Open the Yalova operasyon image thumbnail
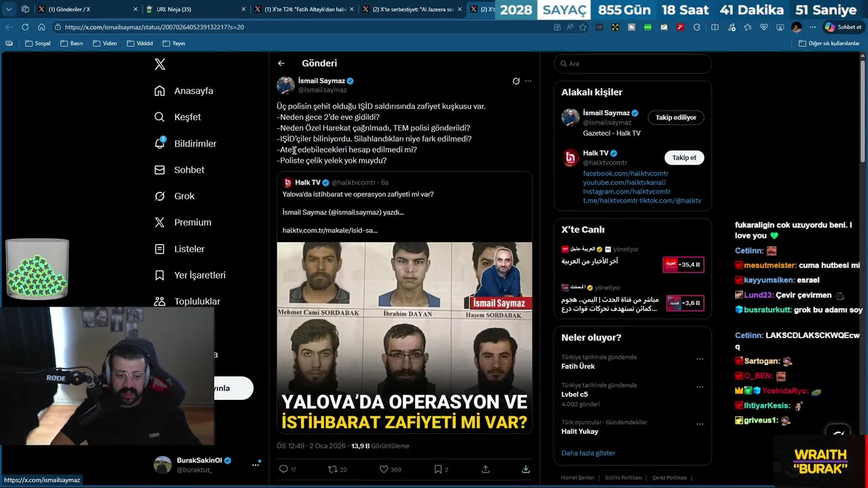The width and height of the screenshot is (868, 488). 404,338
